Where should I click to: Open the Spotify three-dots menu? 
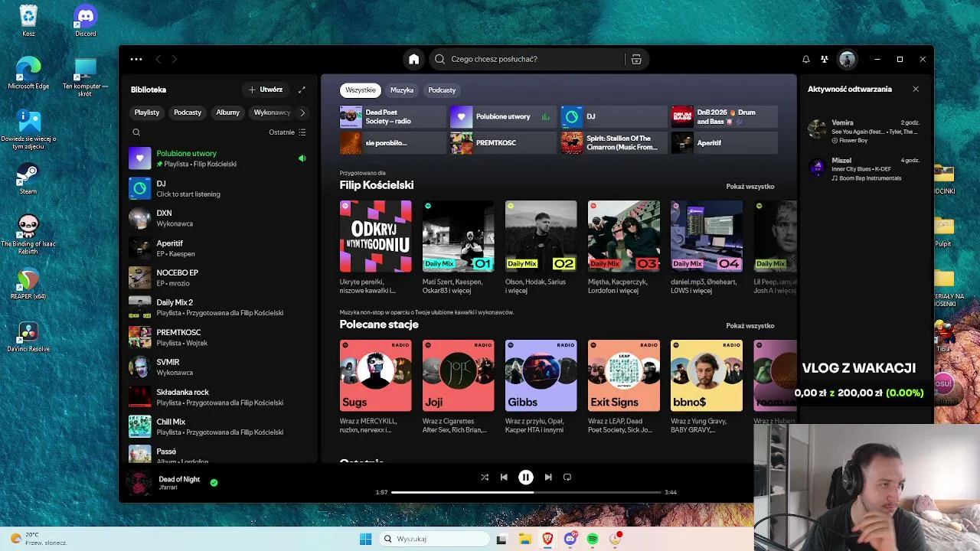click(136, 59)
